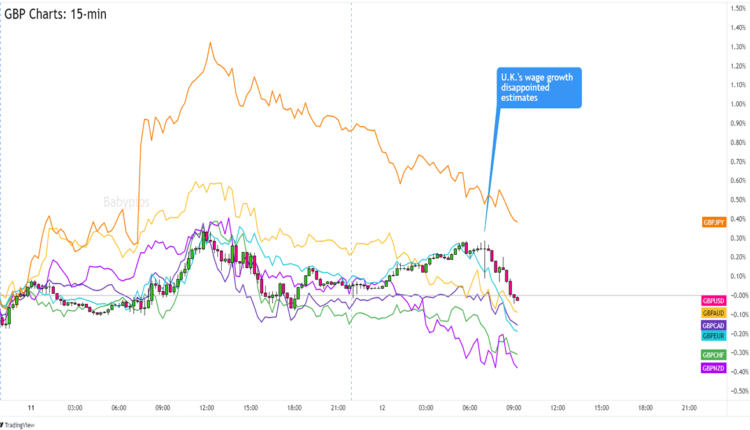Viewport: 750px width, 430px height.
Task: Click the 1.50% label on price axis
Action: click(x=736, y=9)
